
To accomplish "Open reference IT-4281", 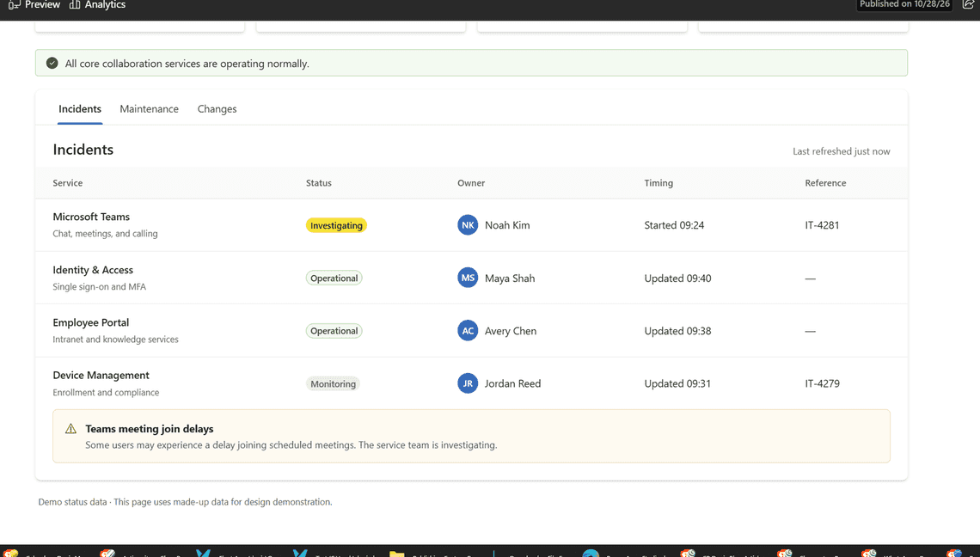I will tap(822, 225).
